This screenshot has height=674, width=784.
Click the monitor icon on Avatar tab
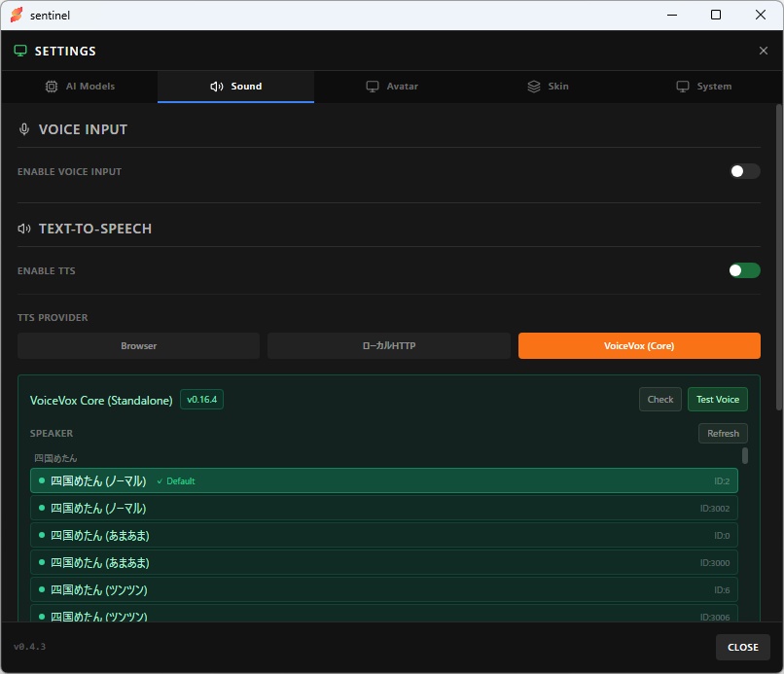pos(373,87)
